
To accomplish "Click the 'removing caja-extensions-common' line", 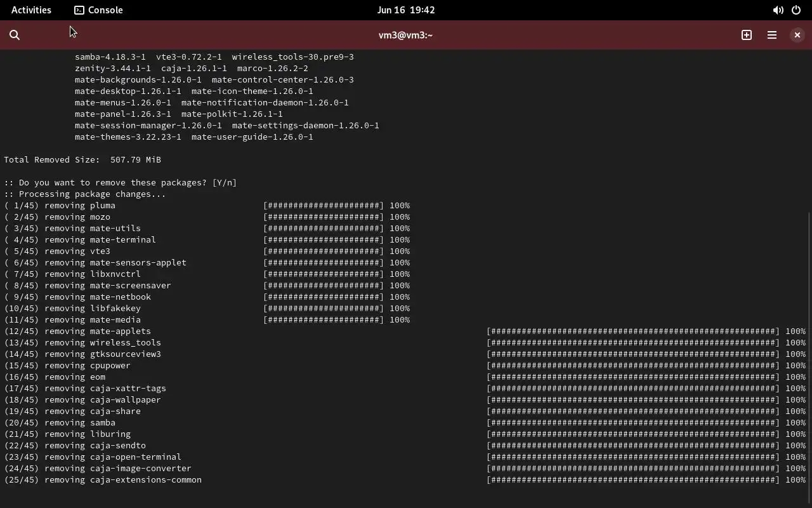I will (x=405, y=480).
